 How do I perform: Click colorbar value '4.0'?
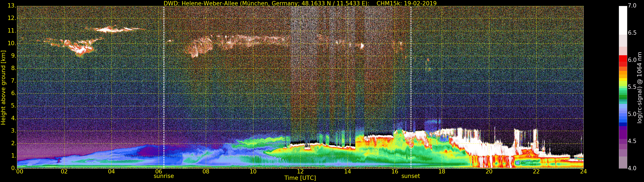click(632, 168)
